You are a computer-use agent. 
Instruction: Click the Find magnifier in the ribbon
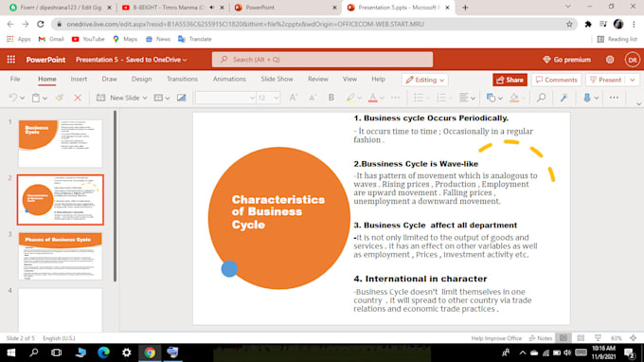click(542, 98)
